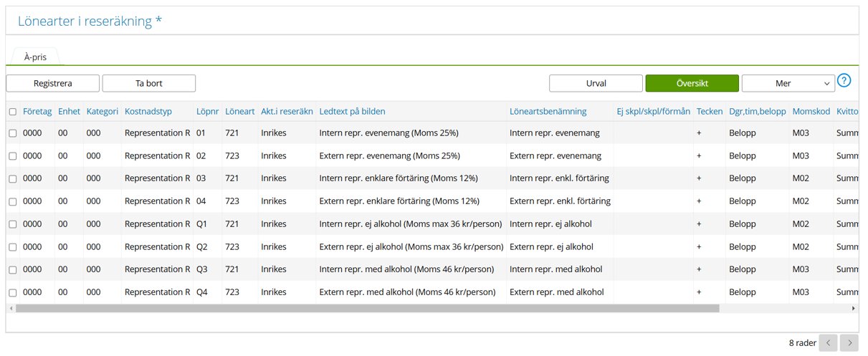Expand the Mer dropdown
This screenshot has height=356, width=868.
pos(788,83)
